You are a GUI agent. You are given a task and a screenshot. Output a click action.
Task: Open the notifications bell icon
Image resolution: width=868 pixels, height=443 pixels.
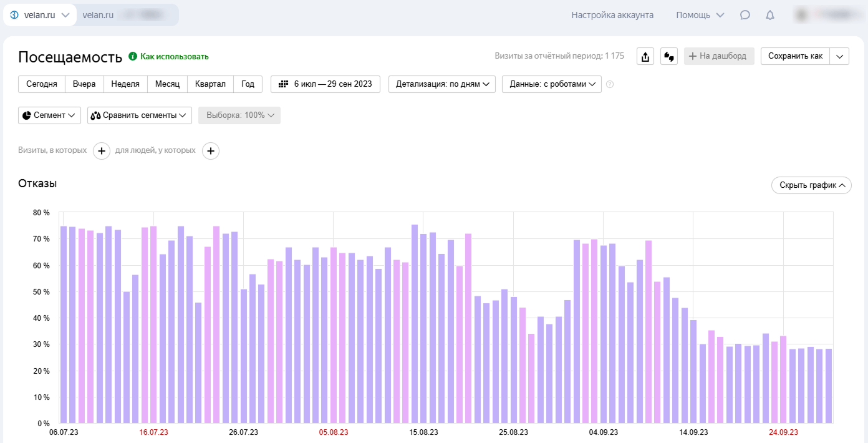[x=770, y=15]
